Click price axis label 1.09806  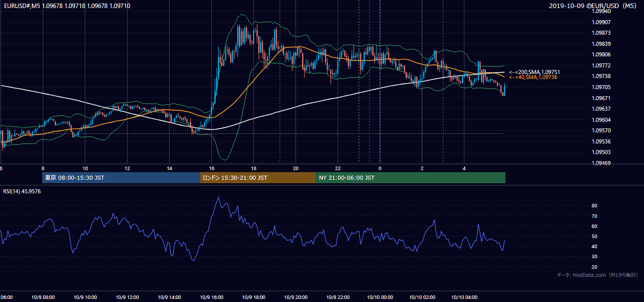click(x=601, y=54)
